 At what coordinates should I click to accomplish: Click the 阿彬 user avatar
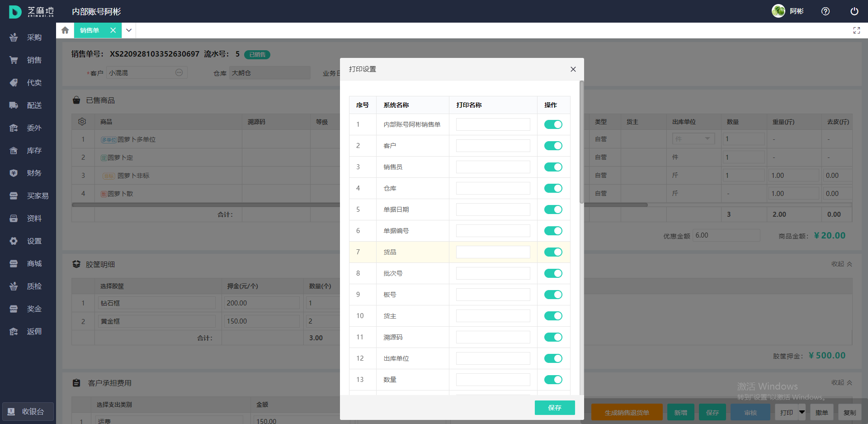(x=778, y=11)
